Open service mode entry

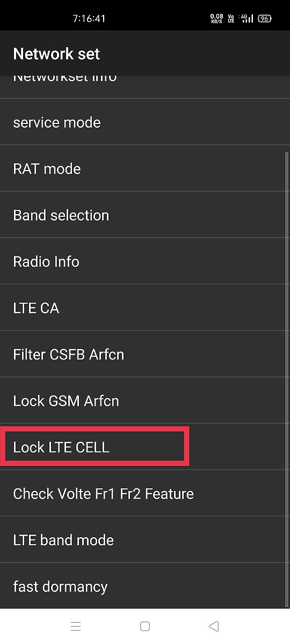click(145, 122)
